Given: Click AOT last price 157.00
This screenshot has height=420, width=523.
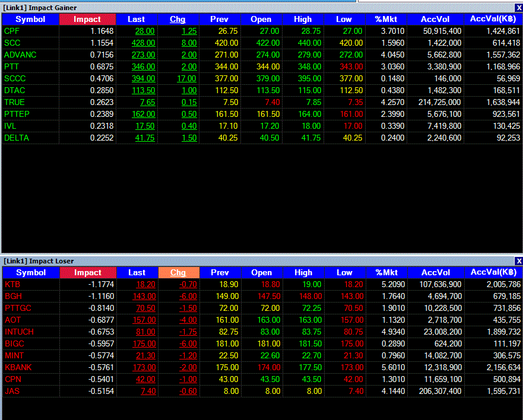Looking at the screenshot, I should click(144, 320).
